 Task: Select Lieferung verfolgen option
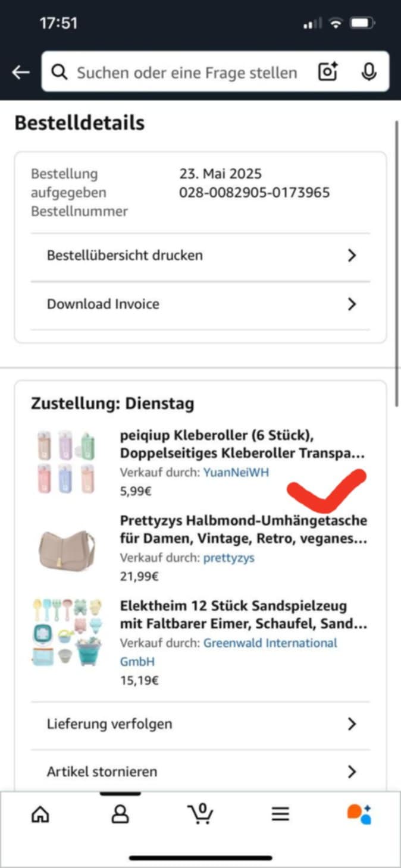[200, 724]
